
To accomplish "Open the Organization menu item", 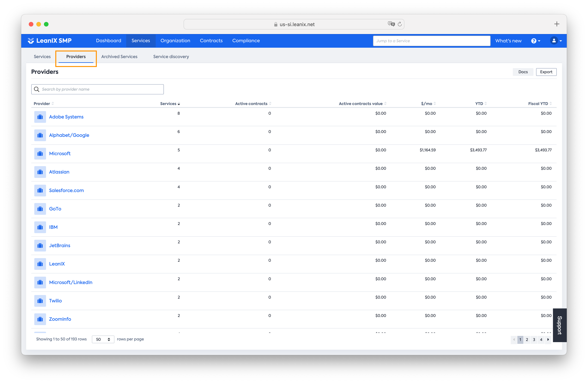I will pyautogui.click(x=175, y=41).
